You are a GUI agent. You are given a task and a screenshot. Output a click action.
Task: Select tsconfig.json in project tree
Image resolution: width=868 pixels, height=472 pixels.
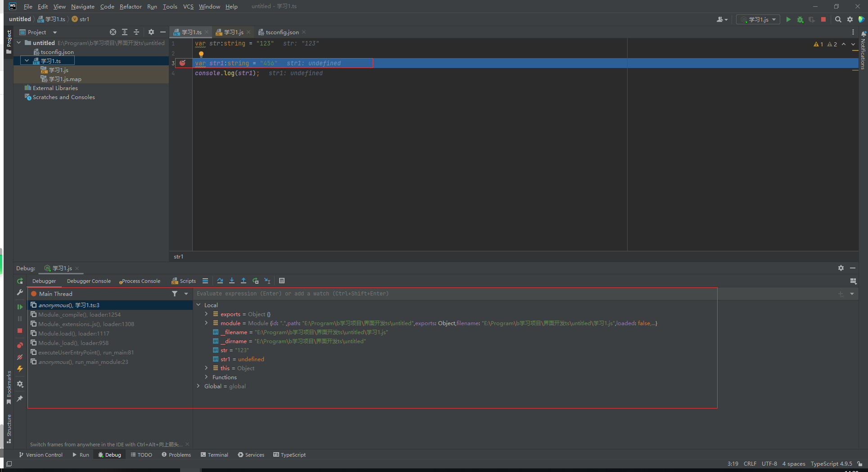[57, 52]
